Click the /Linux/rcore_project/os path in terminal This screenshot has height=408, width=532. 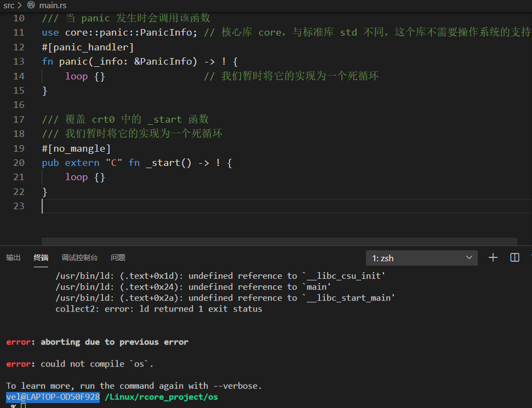(x=161, y=397)
